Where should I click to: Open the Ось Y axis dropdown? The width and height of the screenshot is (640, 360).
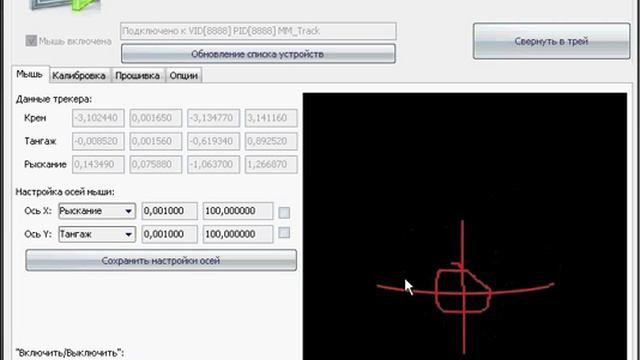(97, 234)
